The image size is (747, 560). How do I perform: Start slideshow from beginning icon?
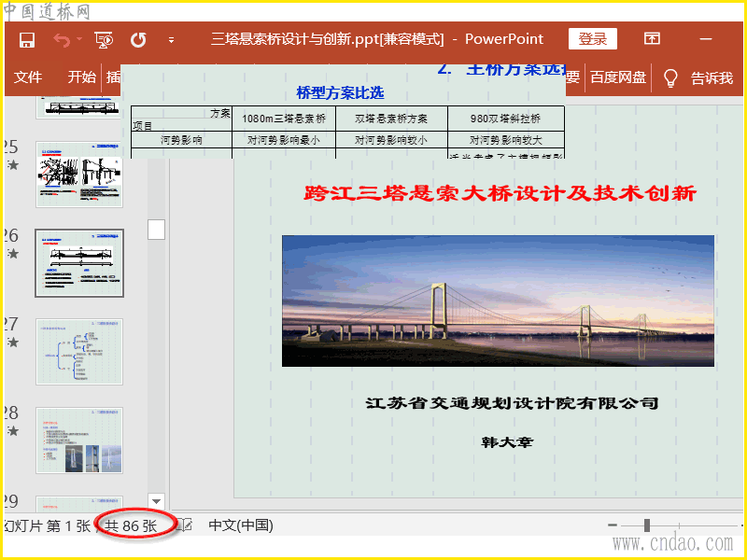pyautogui.click(x=104, y=40)
